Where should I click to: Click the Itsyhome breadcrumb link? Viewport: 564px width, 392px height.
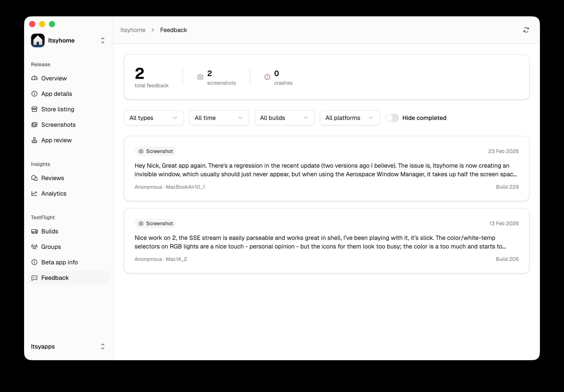pos(133,30)
